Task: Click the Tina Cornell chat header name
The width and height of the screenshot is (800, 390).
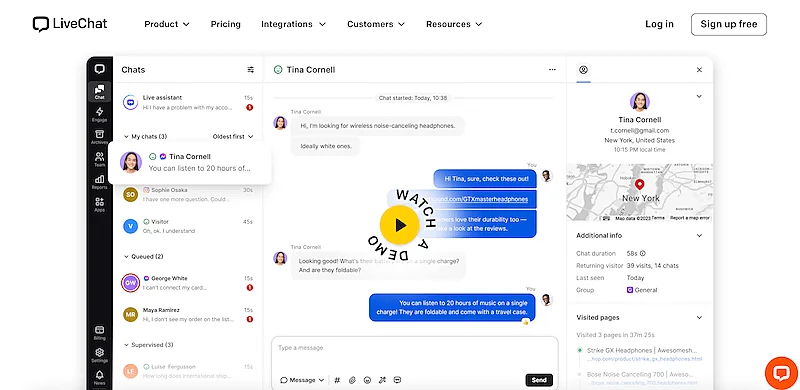Action: click(x=311, y=69)
